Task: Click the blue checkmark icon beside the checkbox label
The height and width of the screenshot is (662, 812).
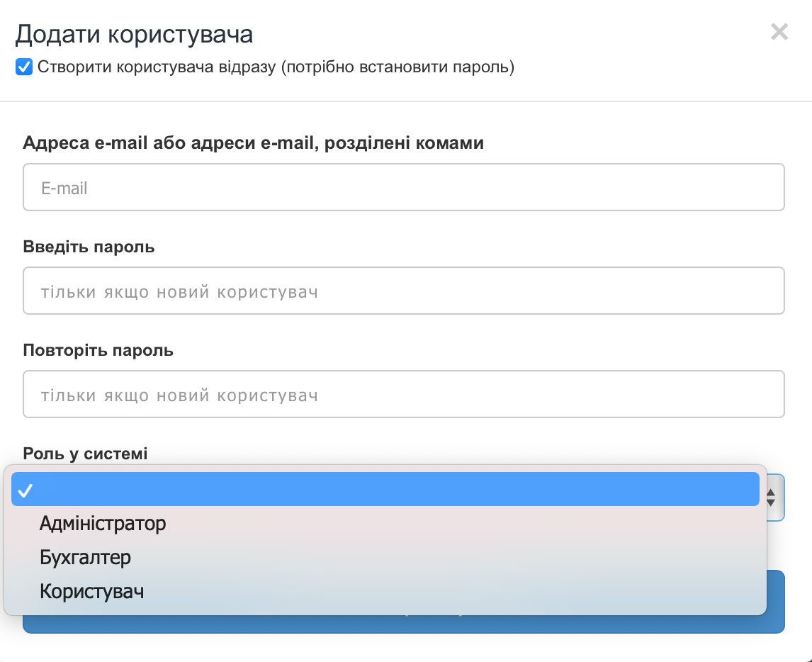Action: point(23,67)
